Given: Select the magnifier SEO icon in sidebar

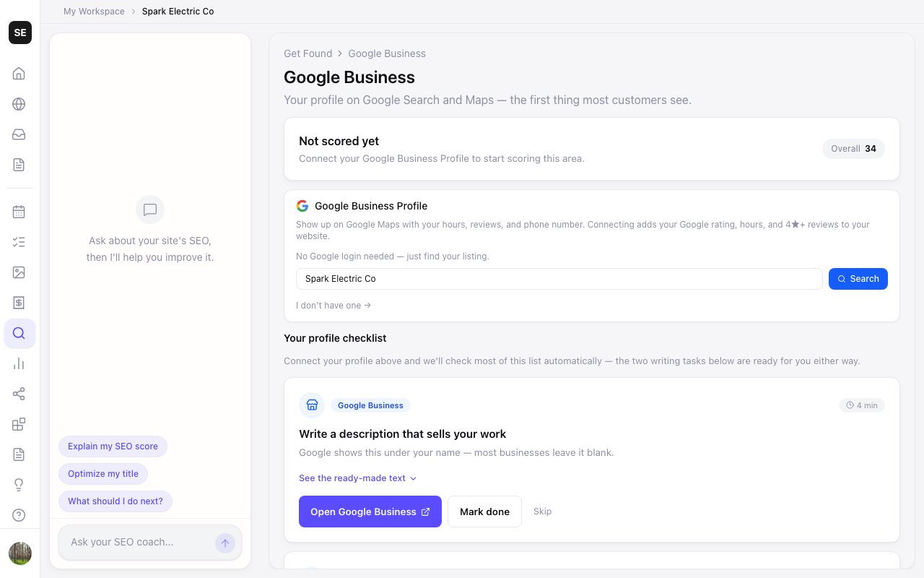Looking at the screenshot, I should point(19,333).
